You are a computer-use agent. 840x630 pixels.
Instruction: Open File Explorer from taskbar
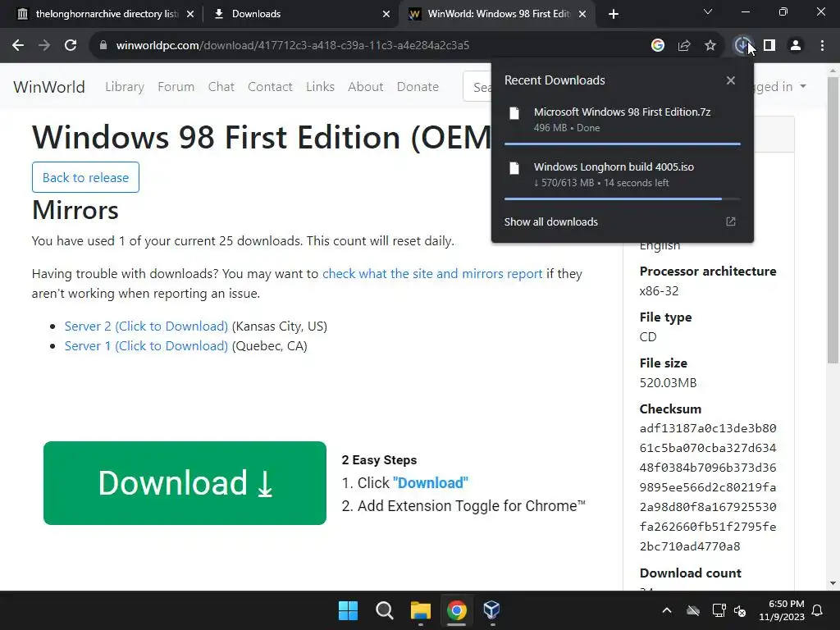[x=421, y=610]
